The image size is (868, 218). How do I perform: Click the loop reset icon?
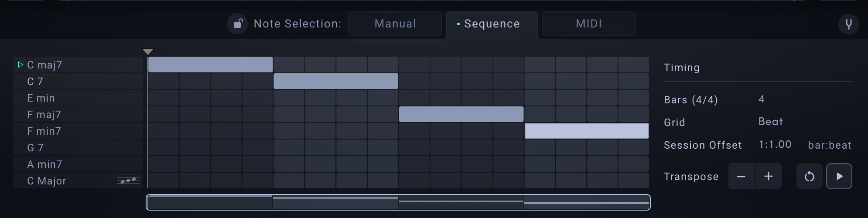(x=809, y=177)
